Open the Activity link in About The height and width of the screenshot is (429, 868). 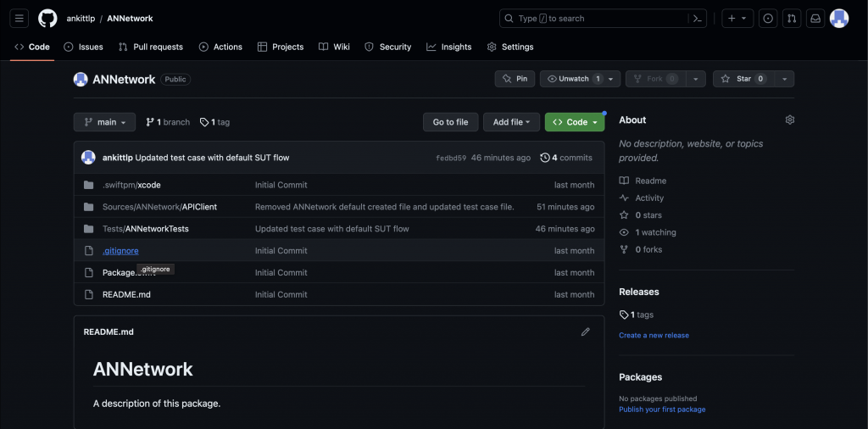click(642, 198)
